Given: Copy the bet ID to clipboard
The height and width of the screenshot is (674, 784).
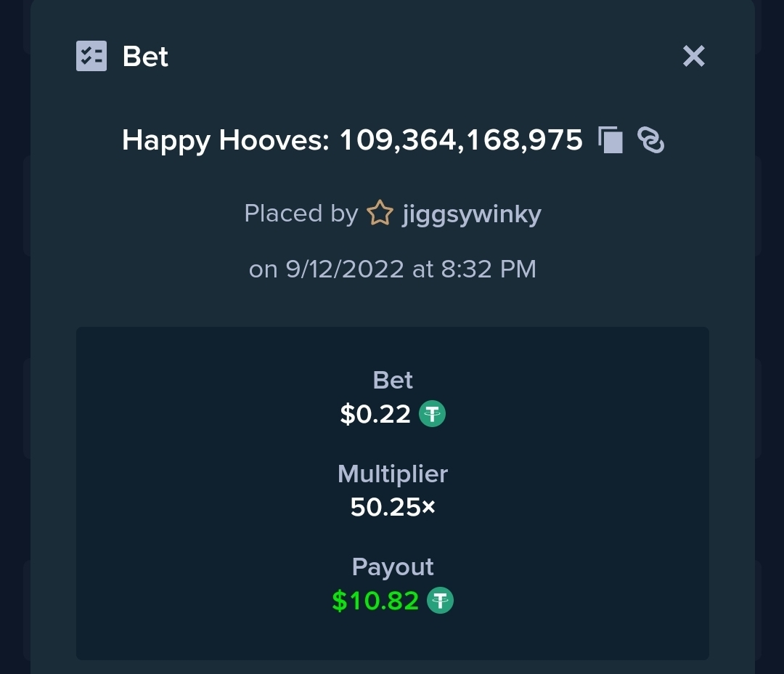Looking at the screenshot, I should tap(611, 139).
